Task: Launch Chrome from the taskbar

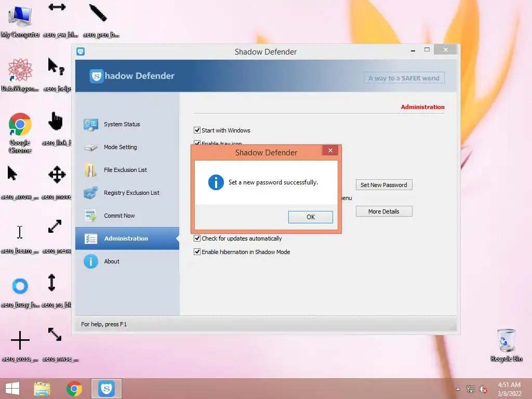Action: tap(74, 389)
